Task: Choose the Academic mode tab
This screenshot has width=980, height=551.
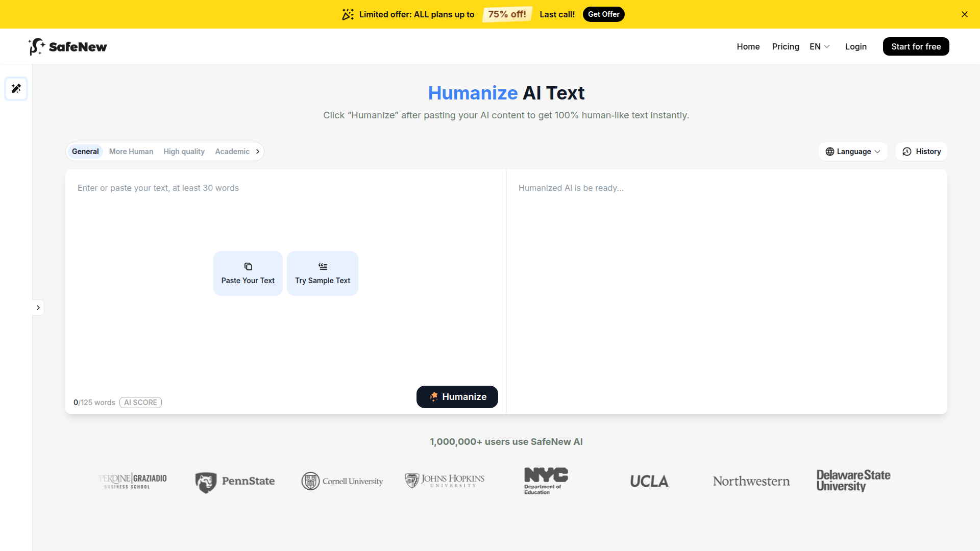Action: (x=232, y=152)
